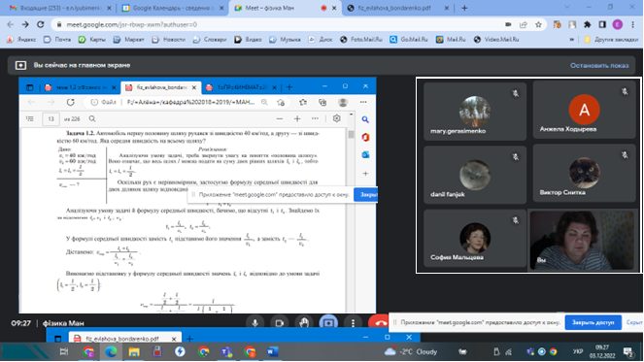Click the present screen button in Meet

328,323
